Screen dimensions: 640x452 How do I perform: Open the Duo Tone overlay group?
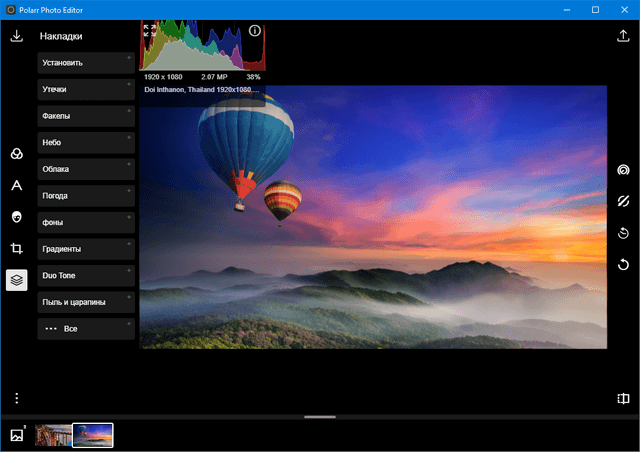[x=86, y=275]
